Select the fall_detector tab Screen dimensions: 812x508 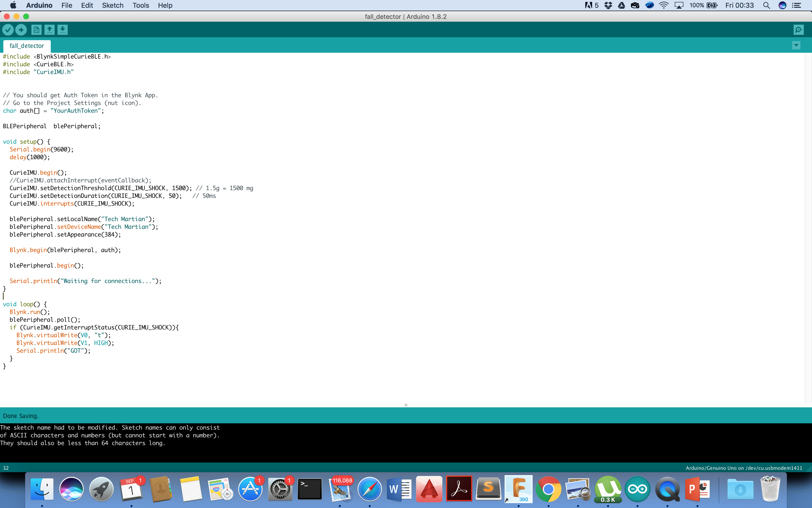(x=27, y=46)
